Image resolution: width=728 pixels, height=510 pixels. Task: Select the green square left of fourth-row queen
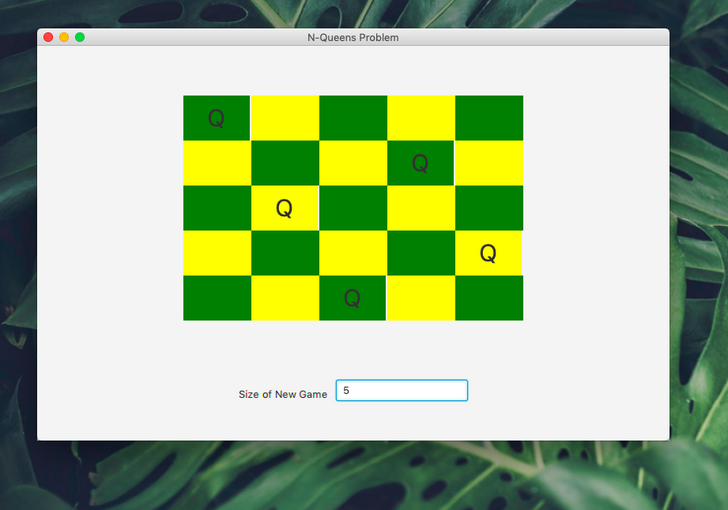[x=421, y=253]
